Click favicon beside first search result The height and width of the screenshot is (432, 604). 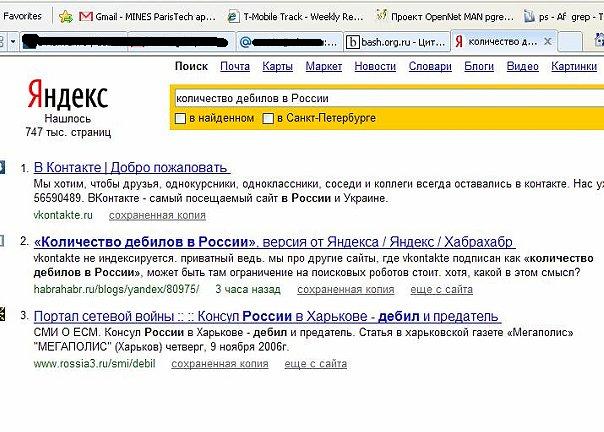coord(3,167)
